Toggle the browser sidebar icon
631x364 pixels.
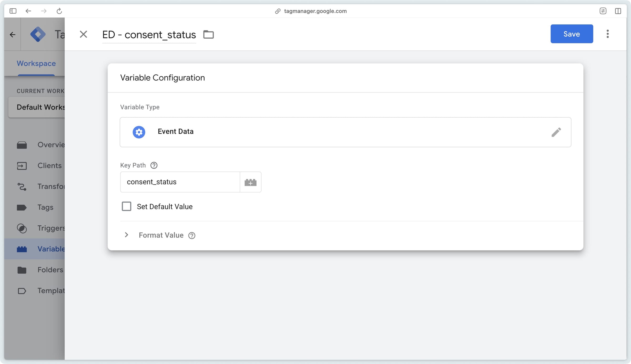(13, 11)
